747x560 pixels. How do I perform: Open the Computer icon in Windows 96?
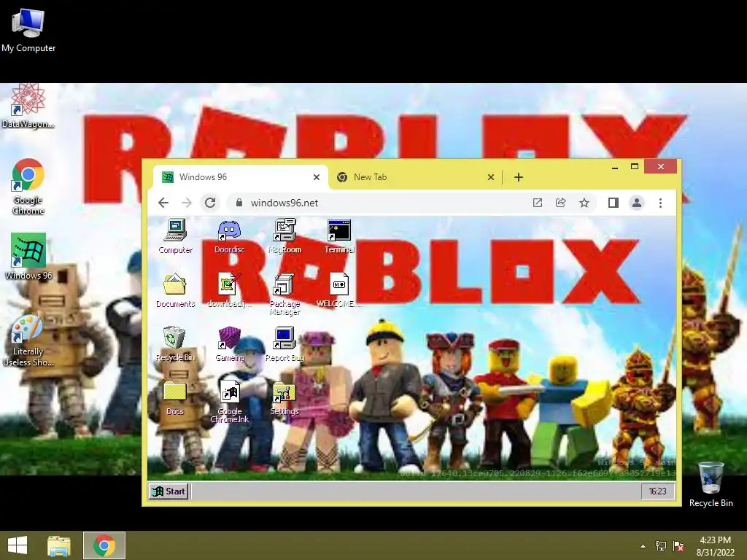tap(175, 236)
